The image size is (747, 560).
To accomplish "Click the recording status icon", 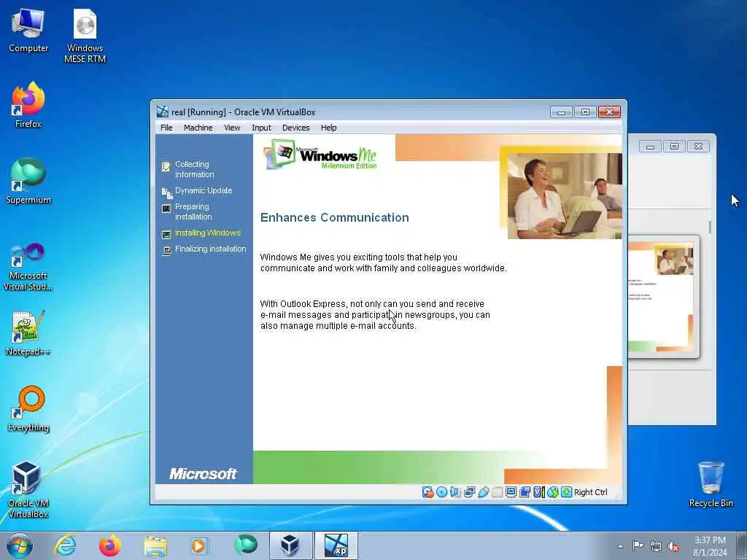I will pyautogui.click(x=525, y=492).
